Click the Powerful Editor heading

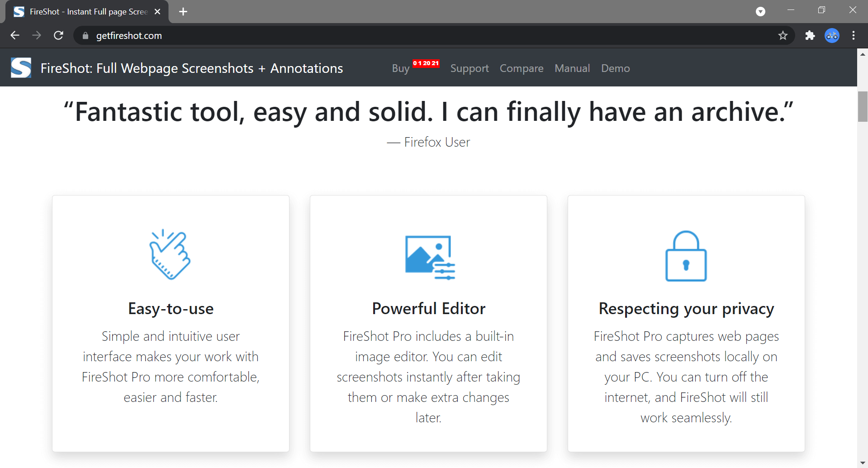(x=428, y=309)
